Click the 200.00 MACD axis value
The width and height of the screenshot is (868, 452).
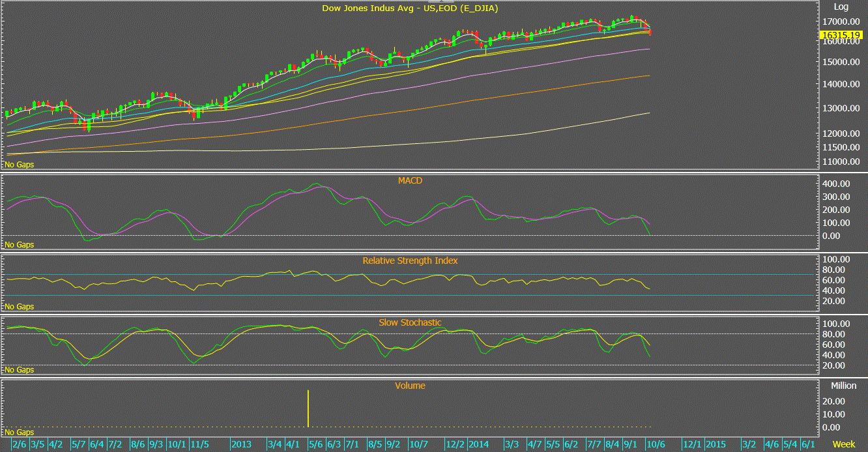(835, 210)
